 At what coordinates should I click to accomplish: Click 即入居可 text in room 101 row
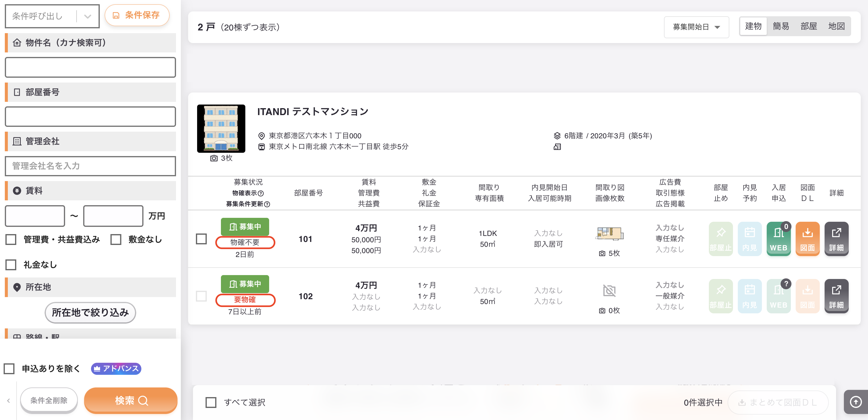click(548, 244)
